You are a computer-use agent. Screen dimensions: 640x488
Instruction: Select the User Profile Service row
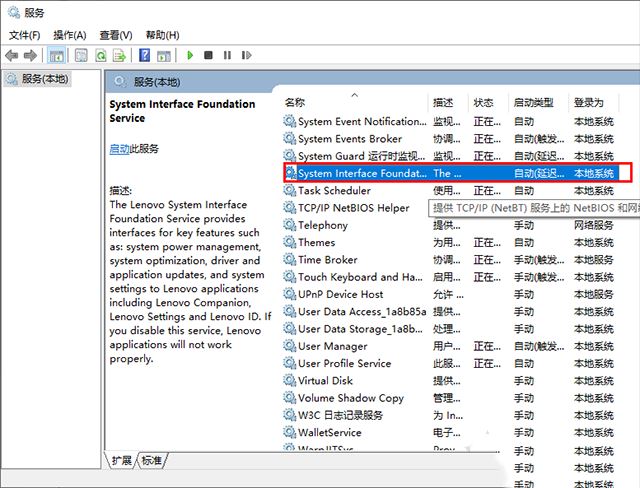[451, 363]
